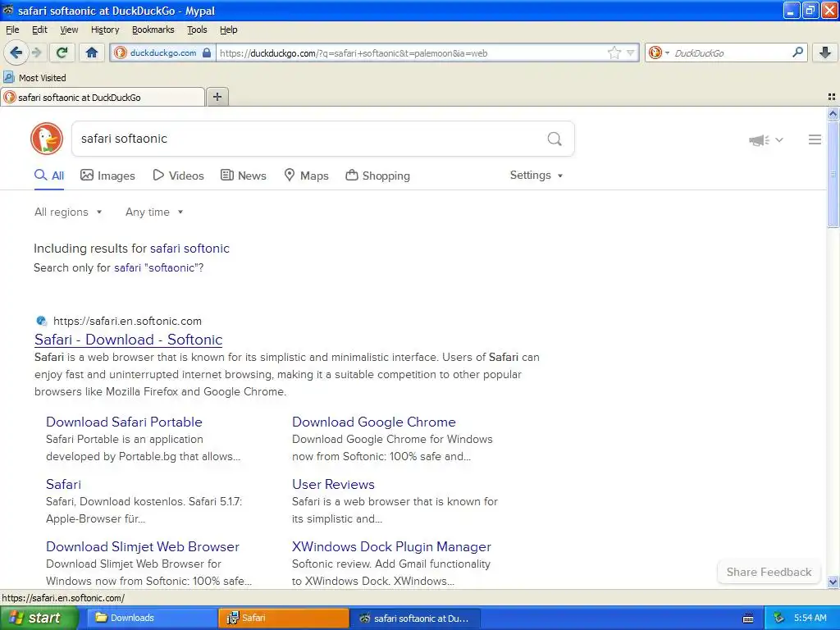Reload the page with the refresh icon
This screenshot has height=630, width=840.
tap(62, 52)
